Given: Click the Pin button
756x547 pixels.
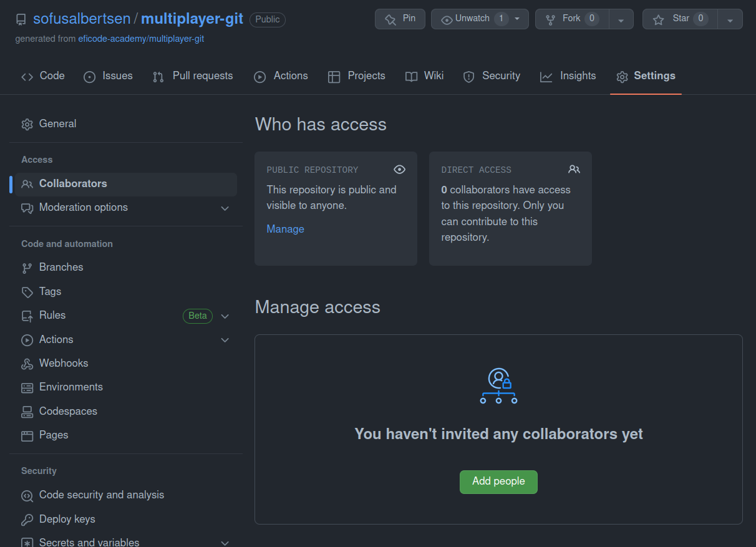Looking at the screenshot, I should (x=400, y=19).
